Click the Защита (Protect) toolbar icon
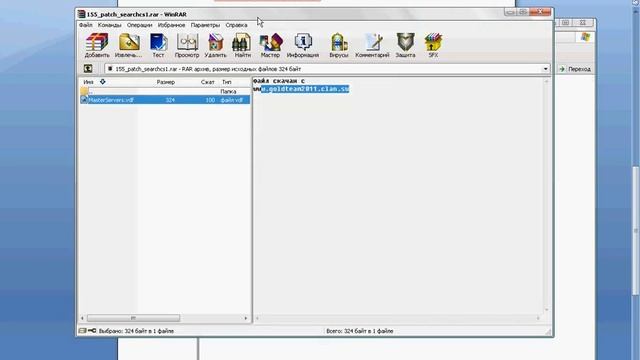640x360 pixels. click(405, 45)
